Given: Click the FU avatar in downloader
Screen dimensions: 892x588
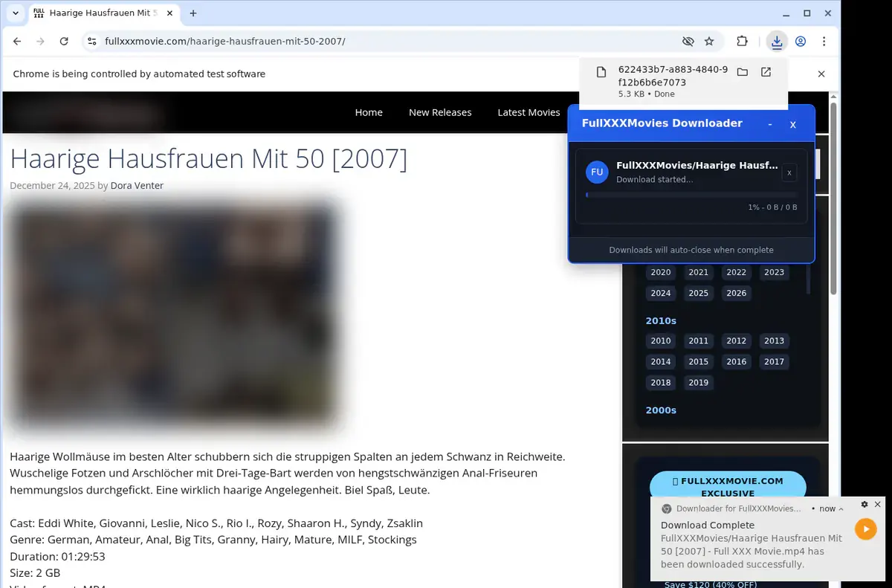Looking at the screenshot, I should coord(597,172).
